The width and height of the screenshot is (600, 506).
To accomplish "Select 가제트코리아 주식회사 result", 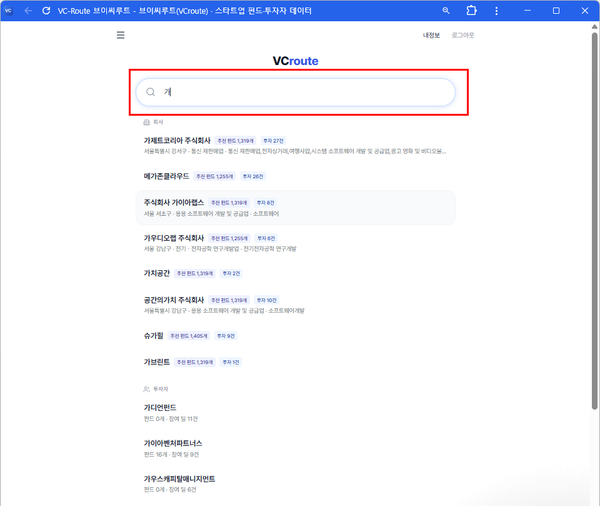I will click(295, 145).
